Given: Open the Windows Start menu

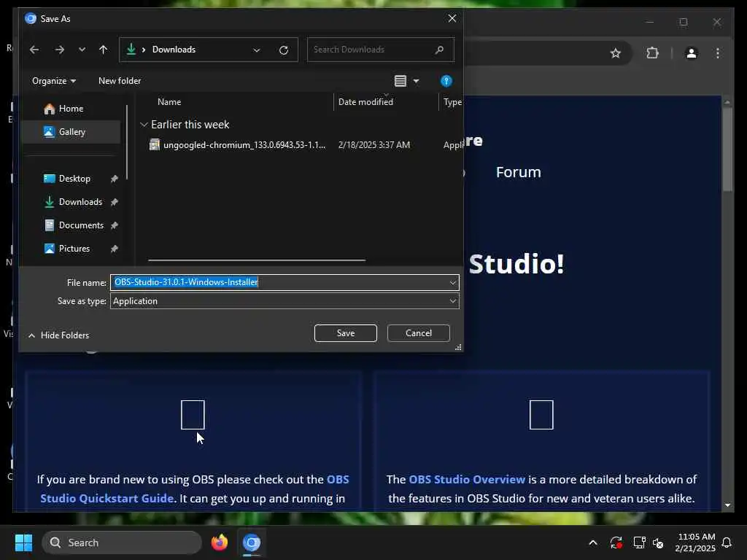Looking at the screenshot, I should pyautogui.click(x=23, y=542).
